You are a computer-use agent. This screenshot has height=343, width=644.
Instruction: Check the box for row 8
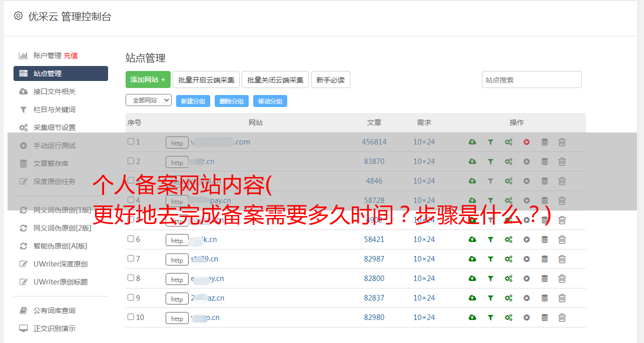coord(131,278)
